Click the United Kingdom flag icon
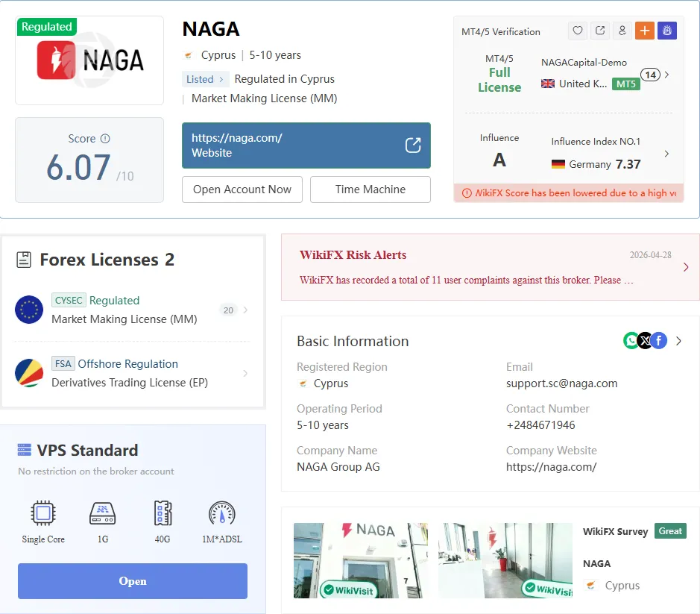 point(548,84)
